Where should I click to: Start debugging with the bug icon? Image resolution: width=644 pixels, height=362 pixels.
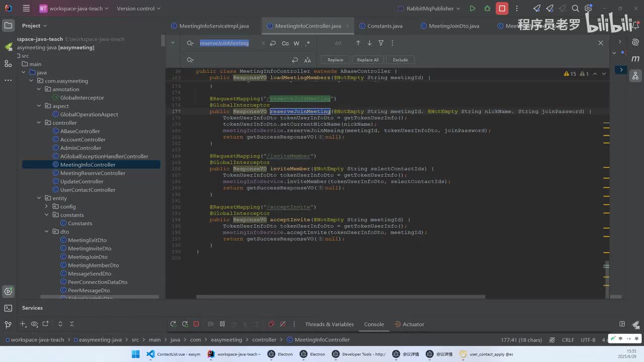(x=487, y=9)
